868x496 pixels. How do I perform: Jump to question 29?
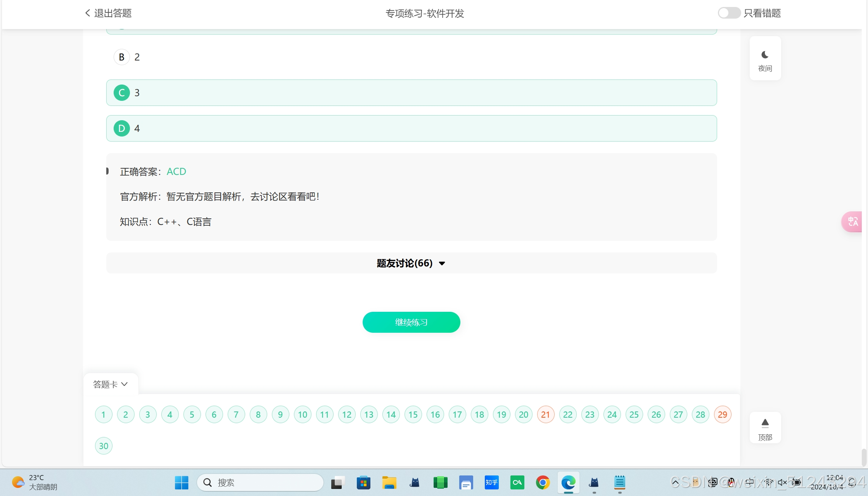pyautogui.click(x=722, y=415)
